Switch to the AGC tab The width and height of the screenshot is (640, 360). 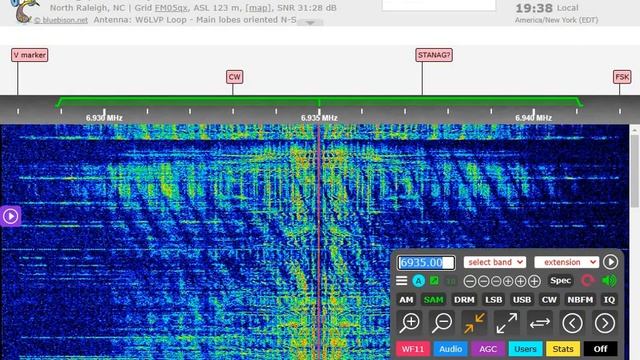pyautogui.click(x=488, y=349)
